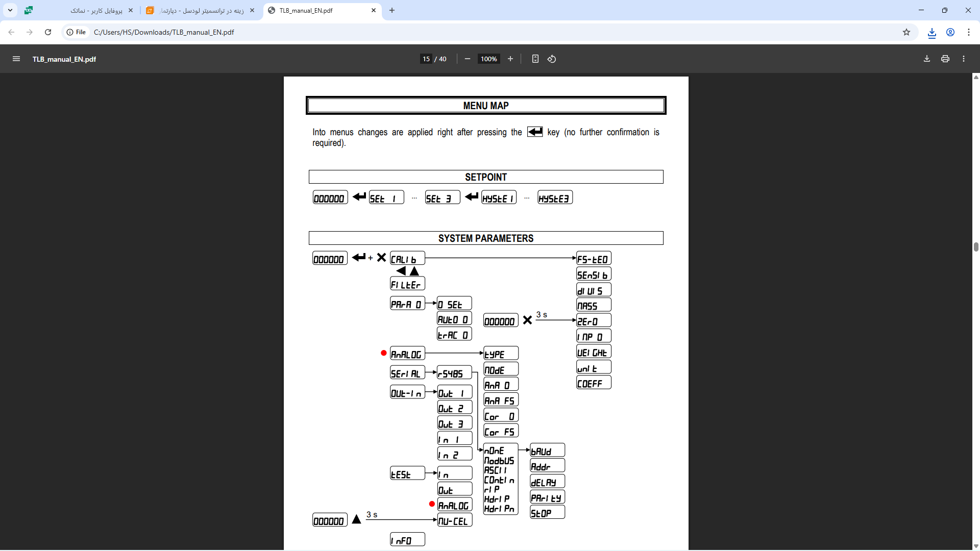
Task: Click the zoom out minus icon
Action: (x=467, y=59)
